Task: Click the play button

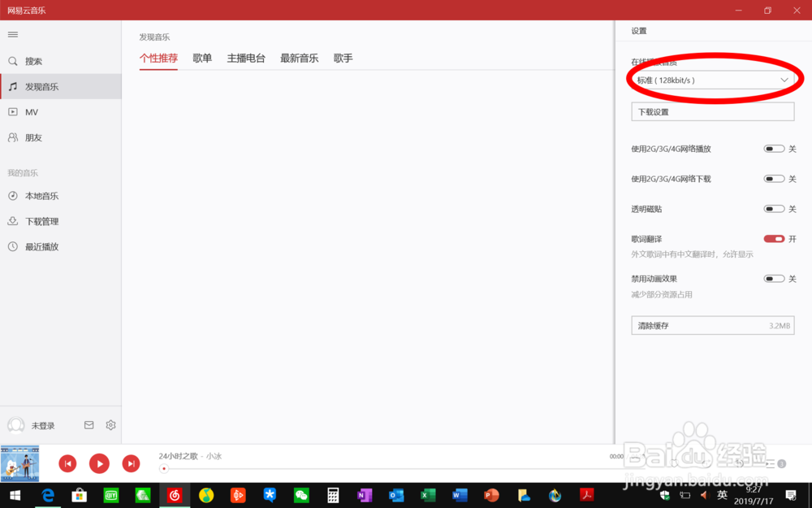Action: point(99,463)
